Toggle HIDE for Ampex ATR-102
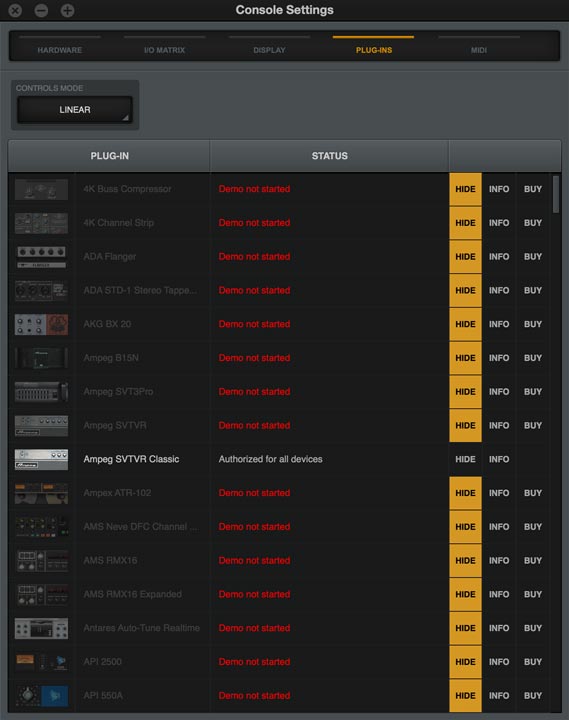 465,493
